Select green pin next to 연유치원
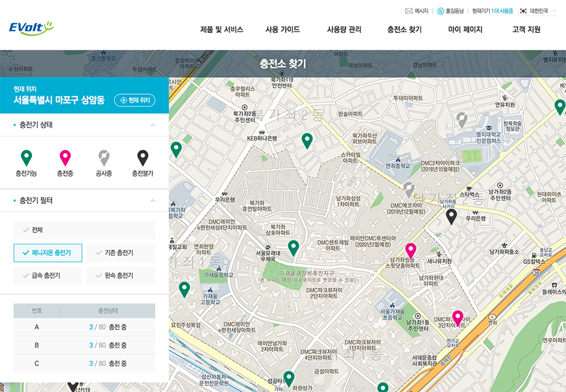The height and width of the screenshot is (392, 566). [x=560, y=107]
